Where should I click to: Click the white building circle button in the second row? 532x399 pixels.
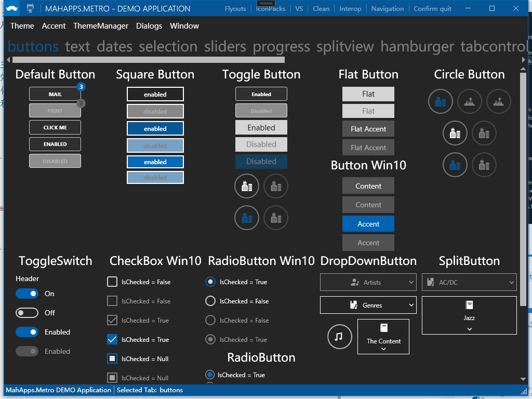click(455, 133)
